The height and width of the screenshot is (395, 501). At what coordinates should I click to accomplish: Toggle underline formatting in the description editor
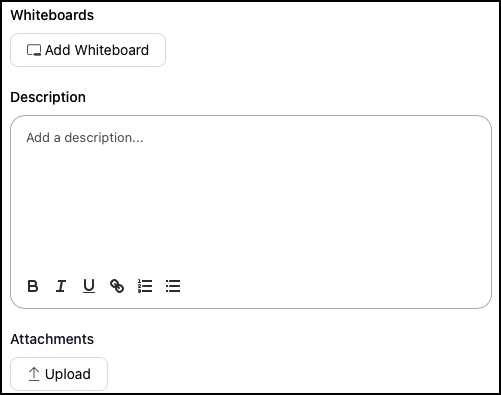pyautogui.click(x=89, y=286)
